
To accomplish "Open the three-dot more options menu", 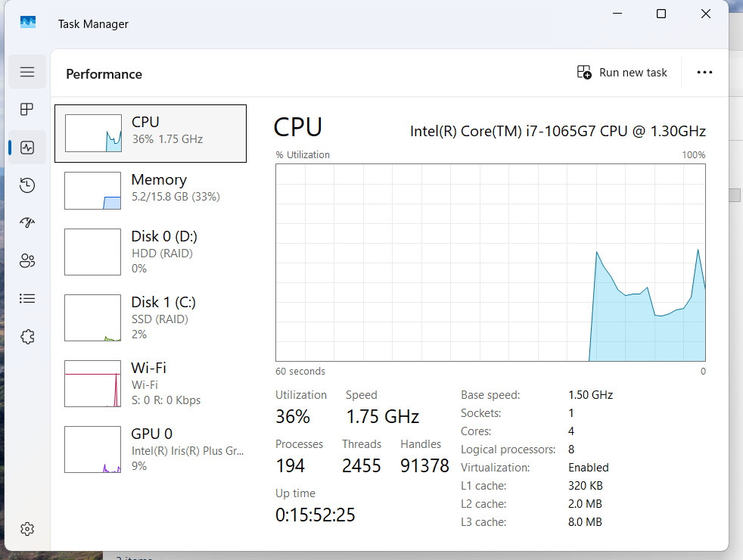I will [704, 73].
